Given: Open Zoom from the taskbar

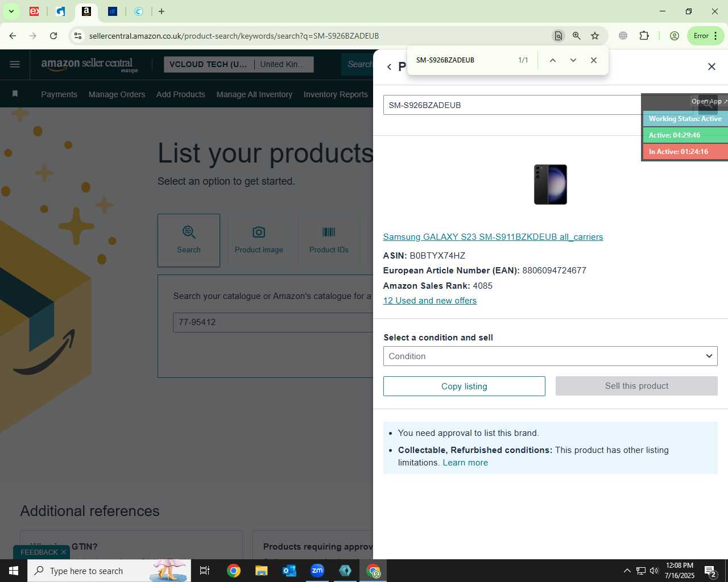Looking at the screenshot, I should (x=317, y=571).
